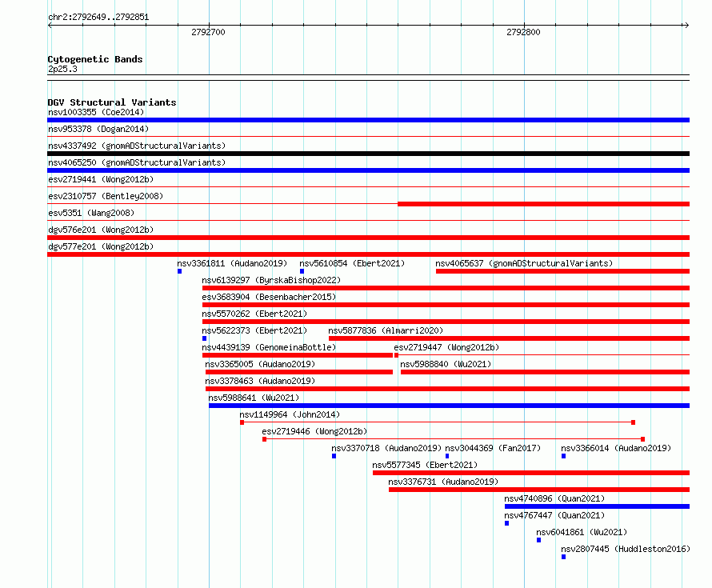
Task: Open dgv577e201 (Wong2012b) variant
Action: click(101, 246)
